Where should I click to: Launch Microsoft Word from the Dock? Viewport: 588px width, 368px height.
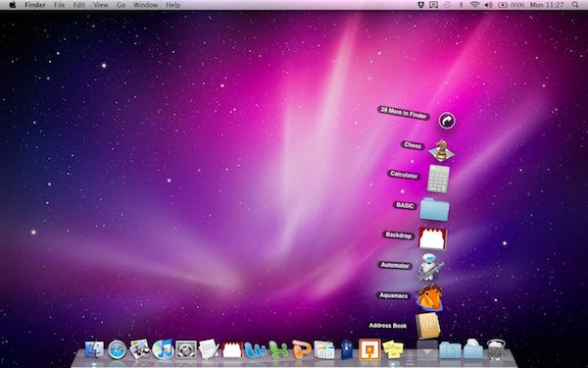pos(255,349)
